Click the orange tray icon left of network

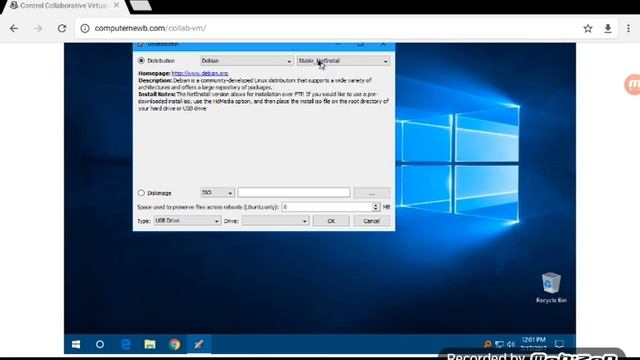487,344
